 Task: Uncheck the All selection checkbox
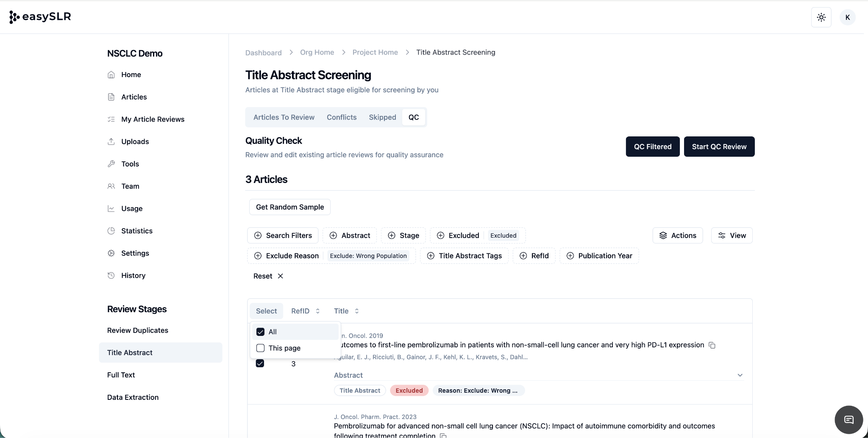click(x=261, y=332)
